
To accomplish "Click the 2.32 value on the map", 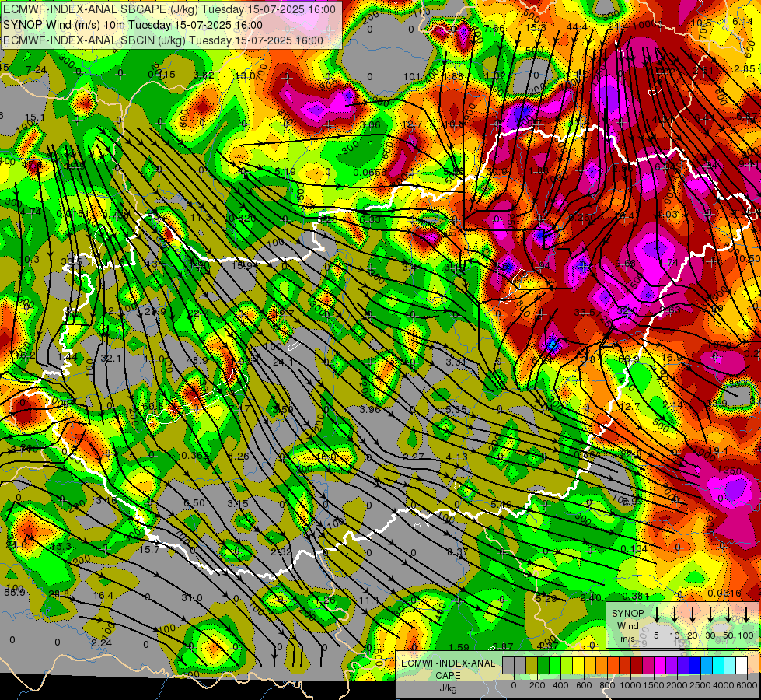I will (x=281, y=552).
